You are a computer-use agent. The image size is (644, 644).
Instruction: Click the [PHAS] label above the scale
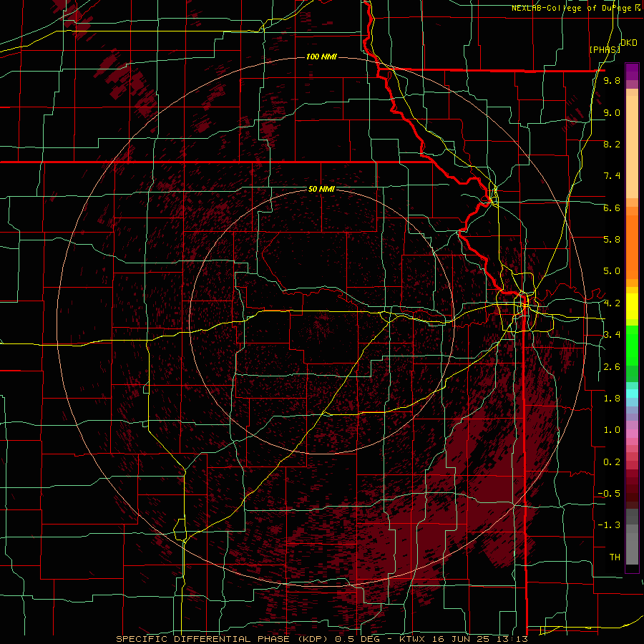pos(605,49)
